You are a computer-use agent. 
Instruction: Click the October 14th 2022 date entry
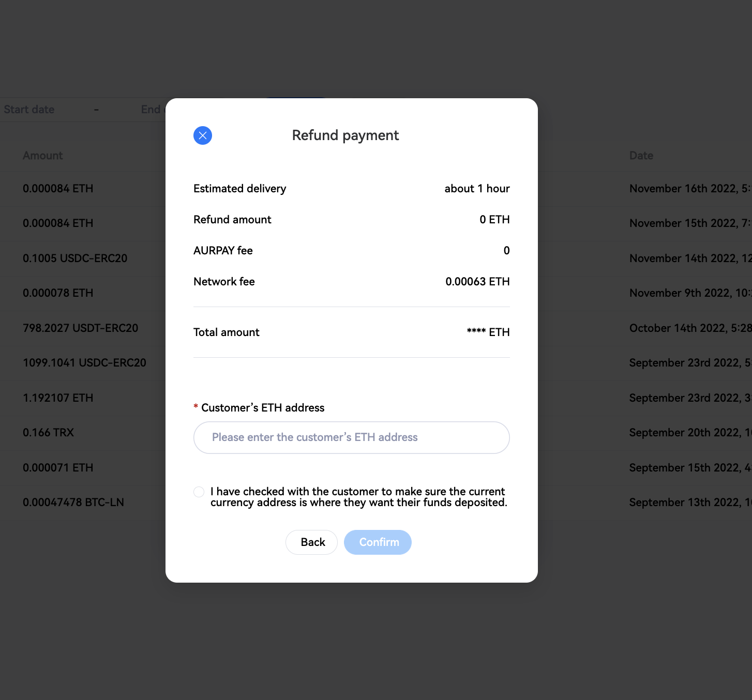[690, 328]
